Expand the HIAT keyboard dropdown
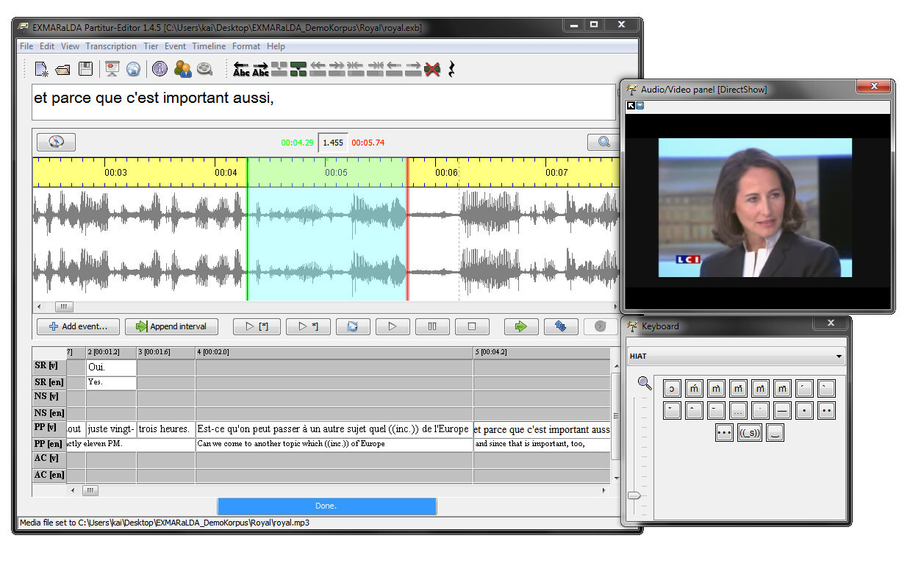Image resolution: width=924 pixels, height=563 pixels. click(x=839, y=356)
